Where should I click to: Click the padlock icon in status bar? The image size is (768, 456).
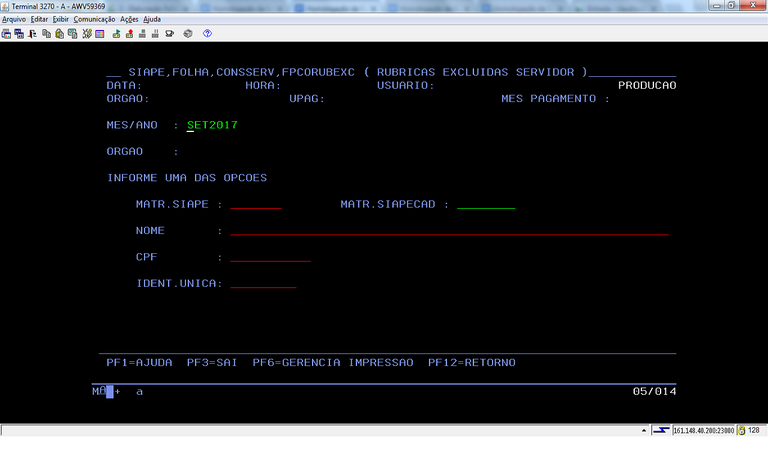(740, 430)
